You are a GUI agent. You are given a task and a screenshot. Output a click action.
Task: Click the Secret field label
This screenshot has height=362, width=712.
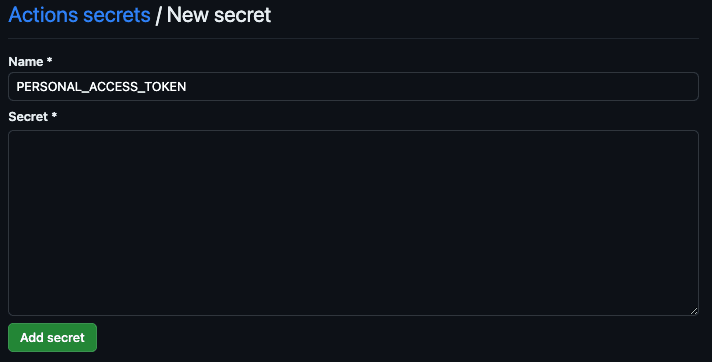(x=28, y=117)
